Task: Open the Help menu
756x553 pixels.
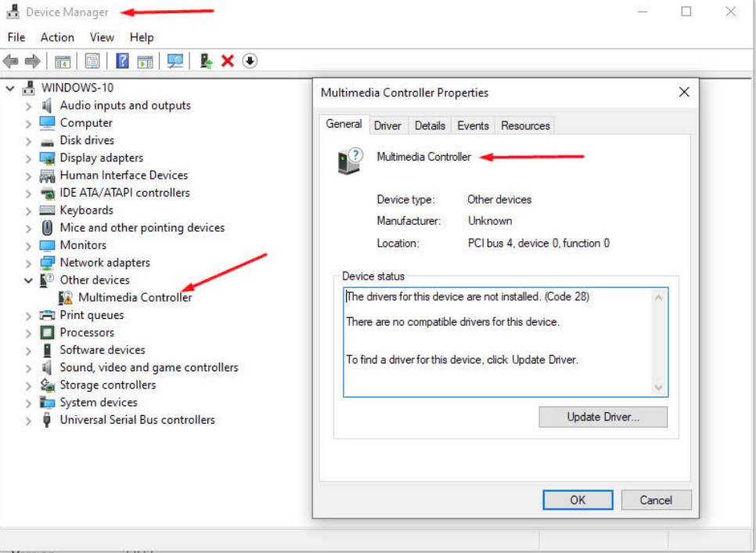Action: pyautogui.click(x=142, y=37)
